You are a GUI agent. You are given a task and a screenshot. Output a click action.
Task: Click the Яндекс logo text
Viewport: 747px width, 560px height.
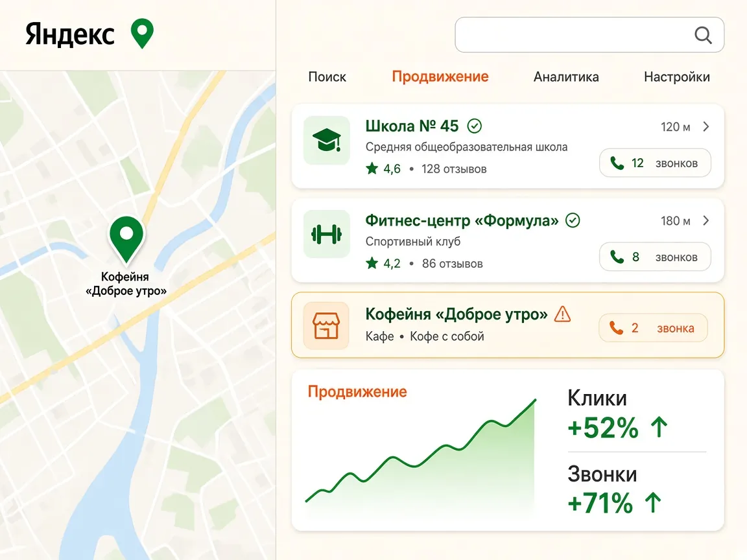click(69, 34)
